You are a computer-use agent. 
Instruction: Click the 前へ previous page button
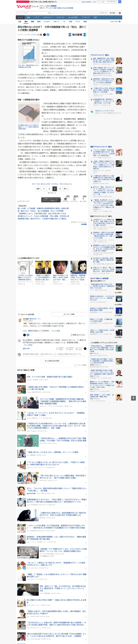[x=38, y=189]
